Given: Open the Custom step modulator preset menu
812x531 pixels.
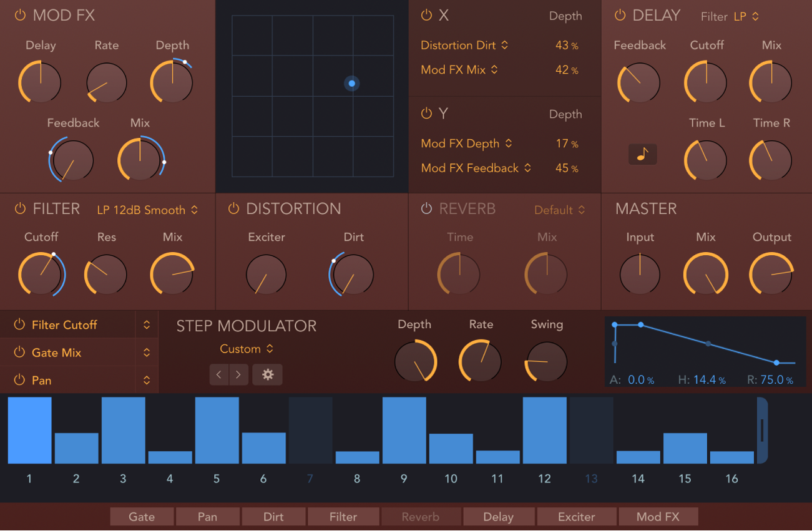Looking at the screenshot, I should point(246,349).
